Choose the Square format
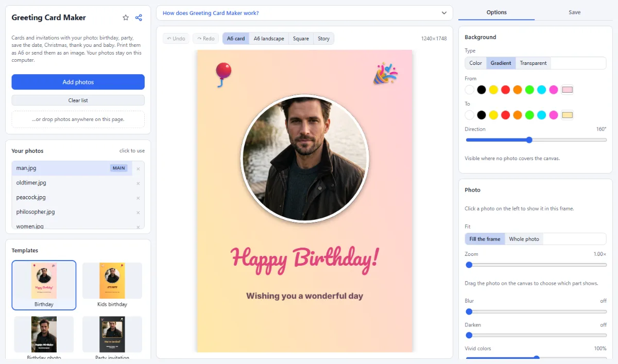 [301, 39]
